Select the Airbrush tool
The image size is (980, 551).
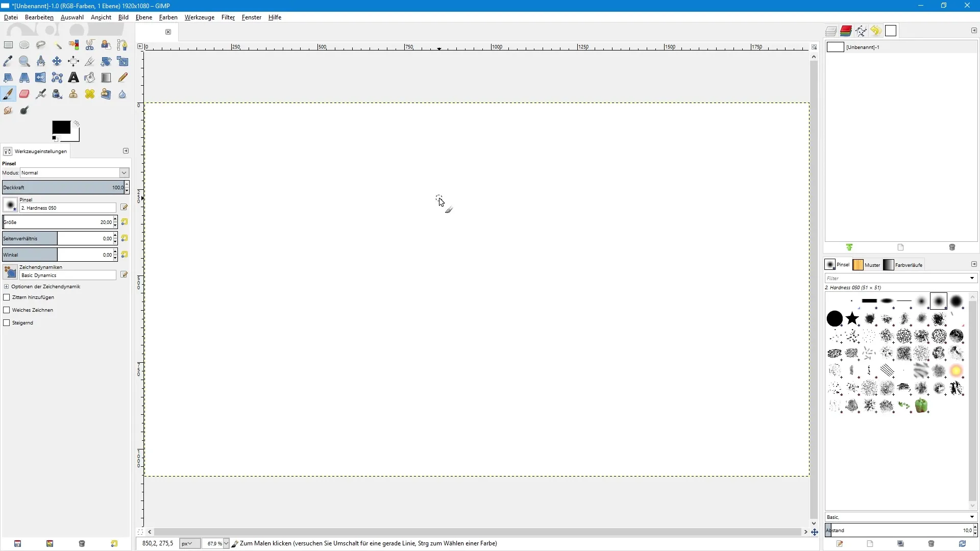pyautogui.click(x=41, y=94)
